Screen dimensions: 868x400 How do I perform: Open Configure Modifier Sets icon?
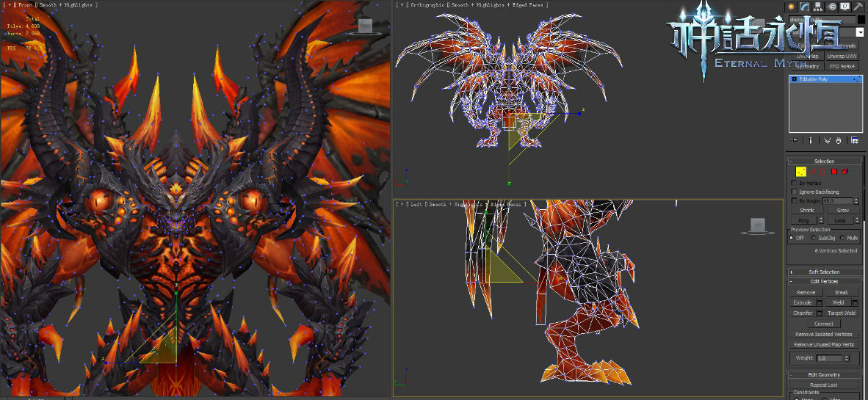[855, 140]
